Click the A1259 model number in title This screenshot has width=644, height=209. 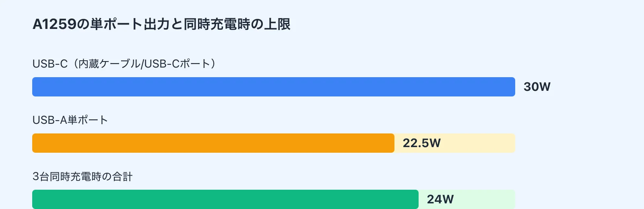[54, 25]
